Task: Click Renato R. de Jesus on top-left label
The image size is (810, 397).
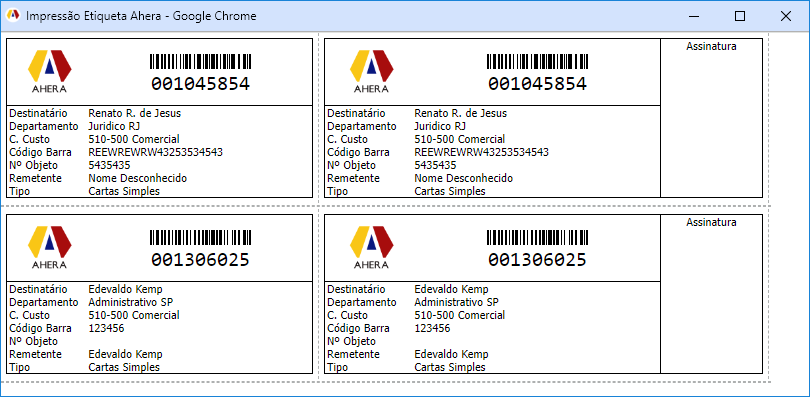Action: tap(135, 113)
